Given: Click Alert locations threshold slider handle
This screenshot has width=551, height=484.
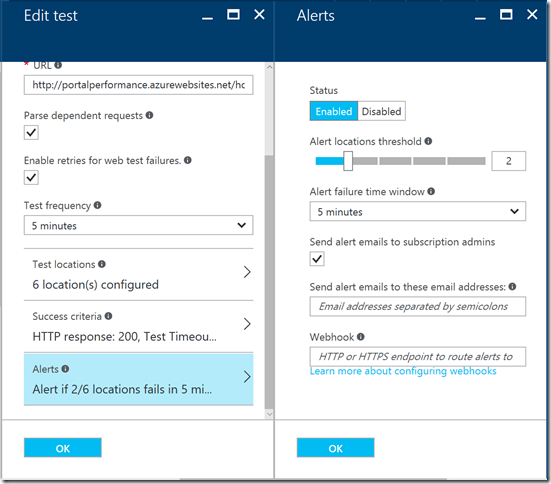Looking at the screenshot, I should [x=348, y=161].
